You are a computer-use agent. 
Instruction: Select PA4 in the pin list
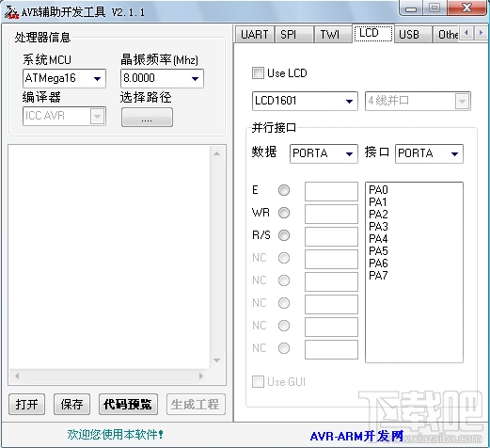tap(378, 239)
